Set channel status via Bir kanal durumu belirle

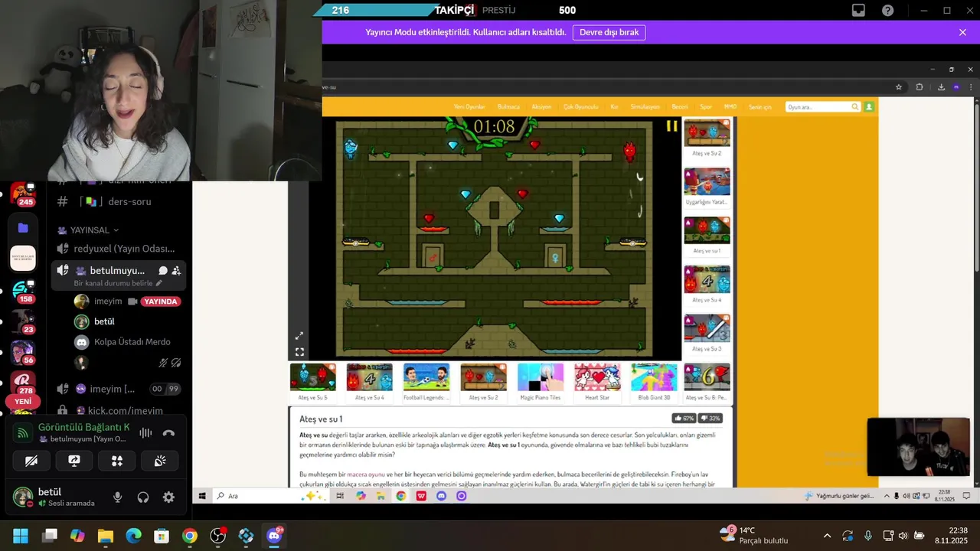(118, 283)
